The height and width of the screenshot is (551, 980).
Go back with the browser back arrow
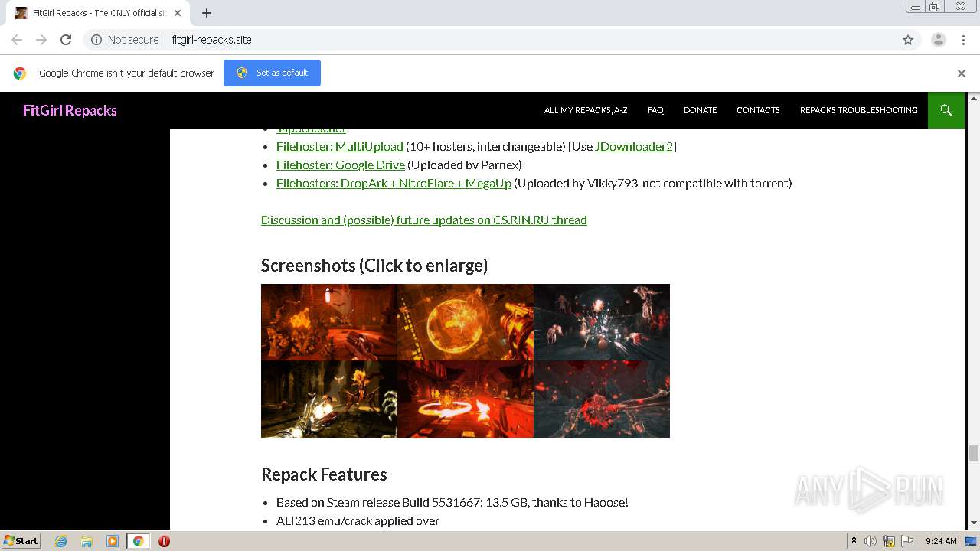coord(17,40)
